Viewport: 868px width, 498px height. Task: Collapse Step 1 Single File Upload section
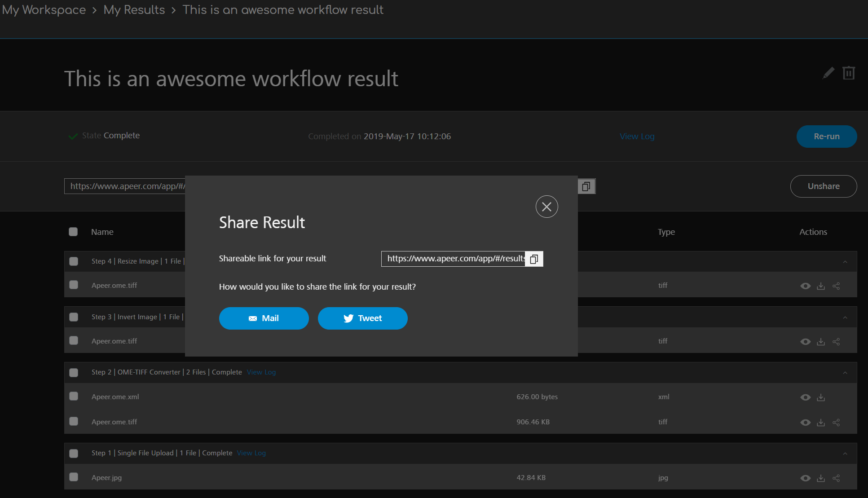tap(845, 454)
